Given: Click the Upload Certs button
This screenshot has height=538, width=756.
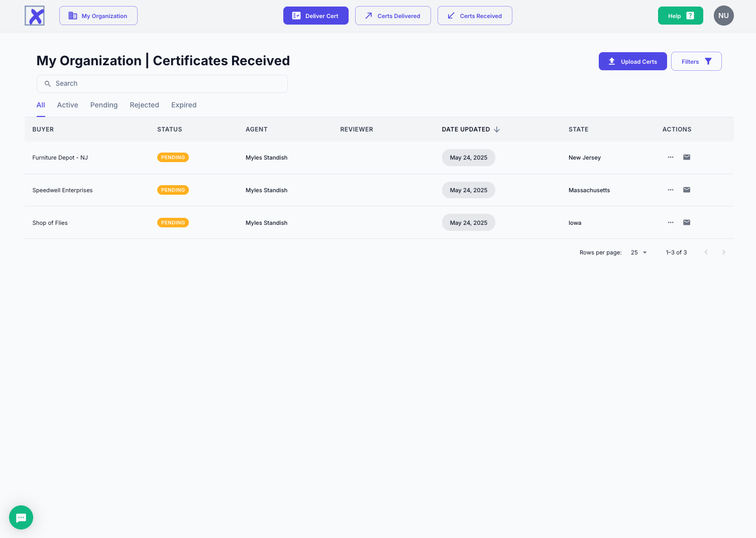Looking at the screenshot, I should [632, 61].
